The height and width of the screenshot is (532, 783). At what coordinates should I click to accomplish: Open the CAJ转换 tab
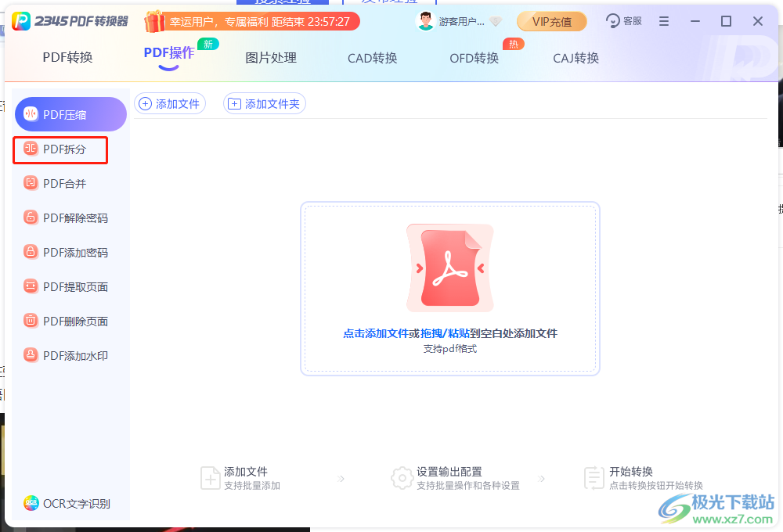click(576, 58)
